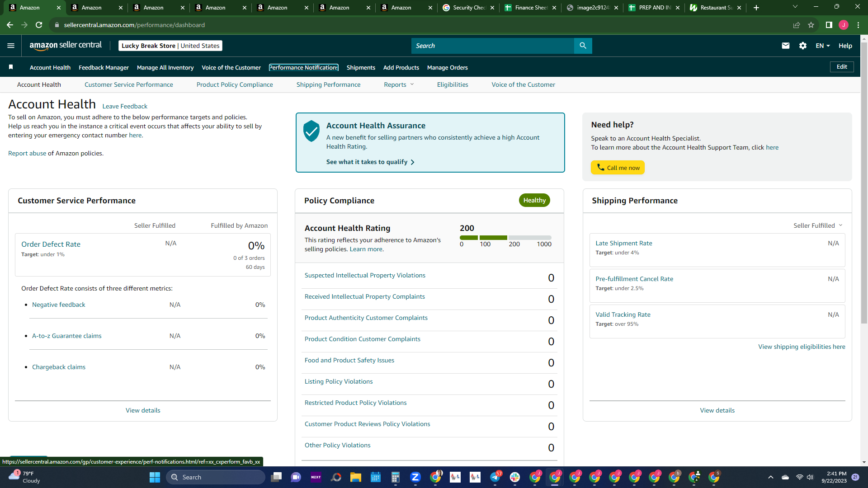Image resolution: width=868 pixels, height=488 pixels.
Task: Switch to the Security Check browser tab
Action: pyautogui.click(x=469, y=8)
